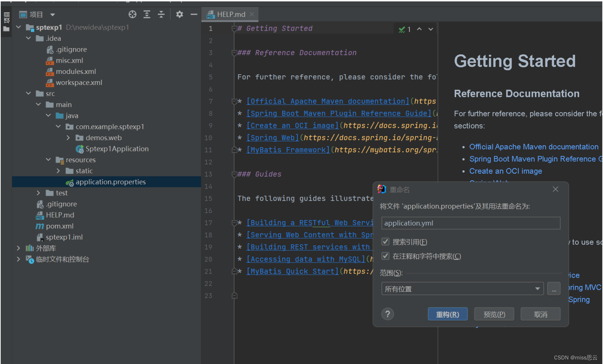This screenshot has width=603, height=364.
Task: Go to next highlighted problem arrow
Action: point(431,29)
